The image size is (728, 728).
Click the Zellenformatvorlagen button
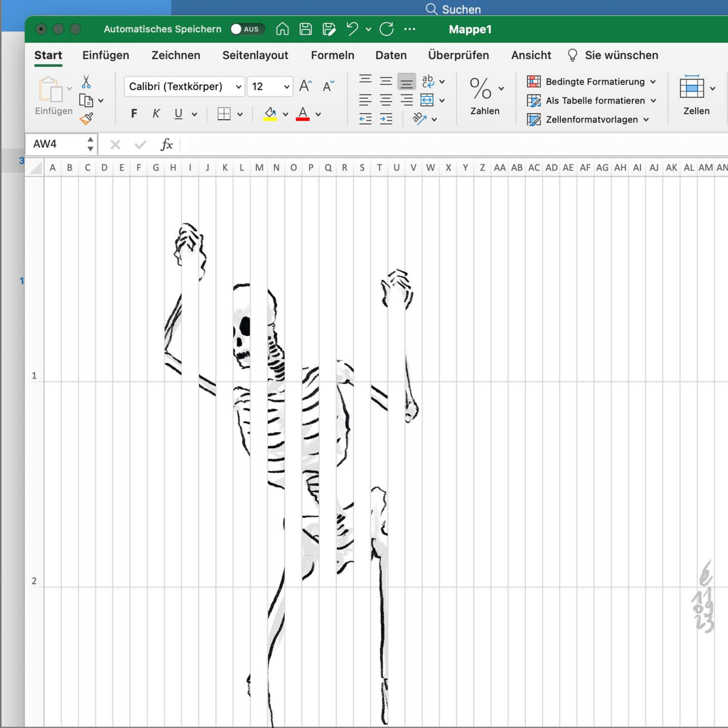[x=588, y=120]
